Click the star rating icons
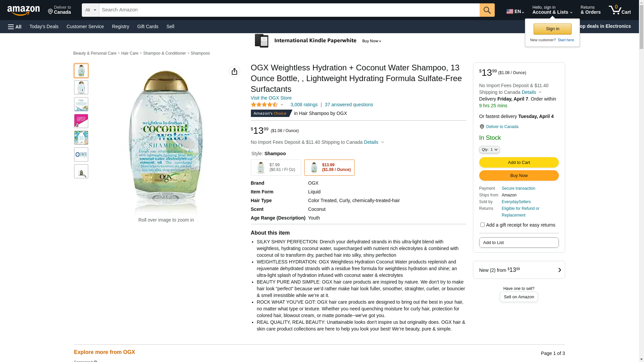Image resolution: width=644 pixels, height=362 pixels. coord(264,105)
